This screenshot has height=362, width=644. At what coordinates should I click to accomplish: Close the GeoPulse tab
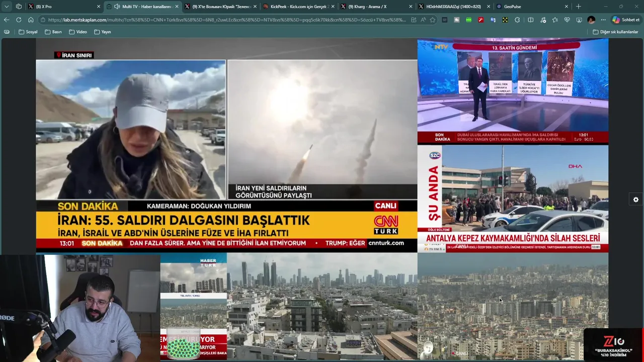coord(567,7)
